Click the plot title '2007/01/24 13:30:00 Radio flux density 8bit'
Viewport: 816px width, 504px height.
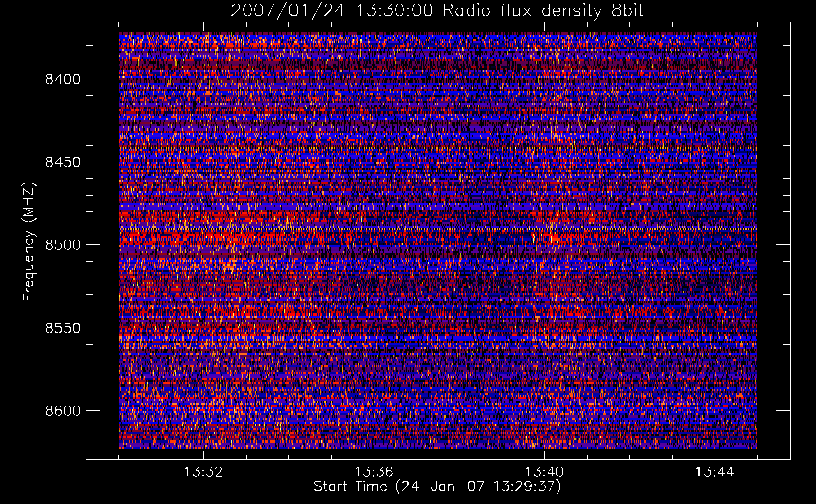(x=437, y=10)
